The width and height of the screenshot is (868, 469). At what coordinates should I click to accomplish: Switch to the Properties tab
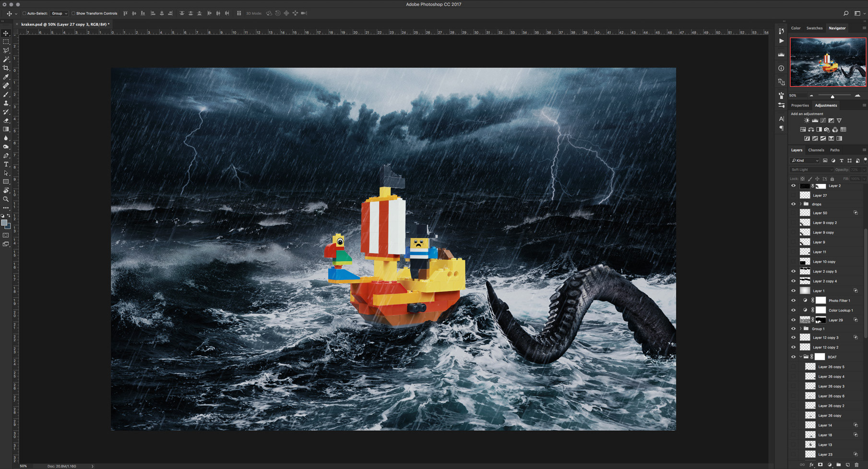tap(800, 106)
